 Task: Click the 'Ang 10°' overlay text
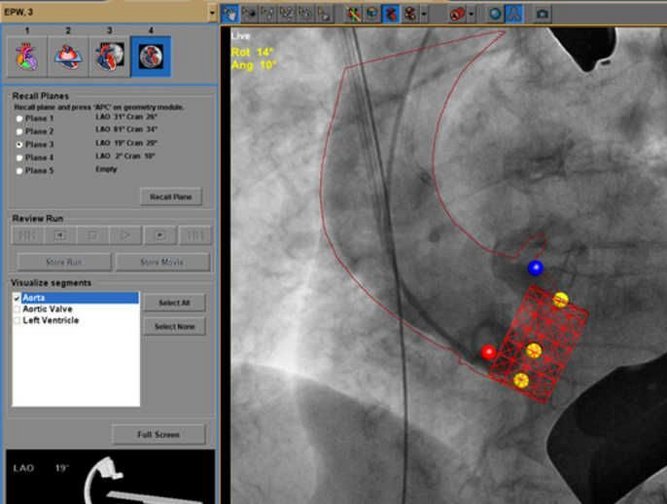254,65
